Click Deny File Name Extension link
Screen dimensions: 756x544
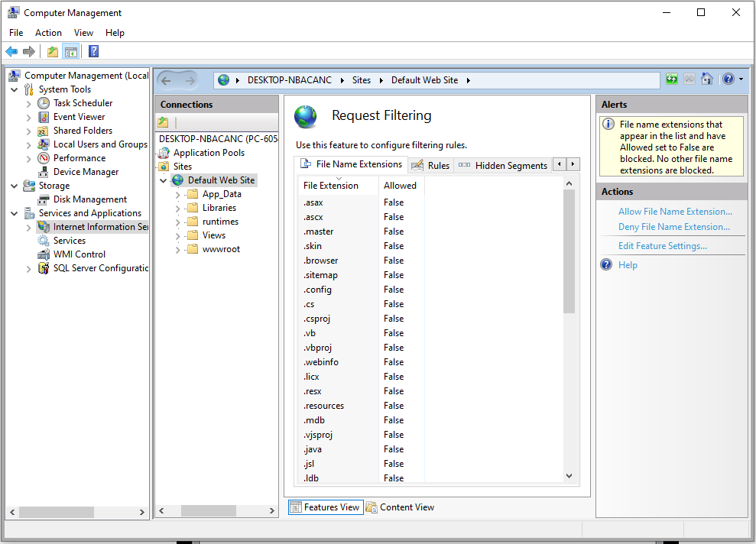click(x=674, y=227)
